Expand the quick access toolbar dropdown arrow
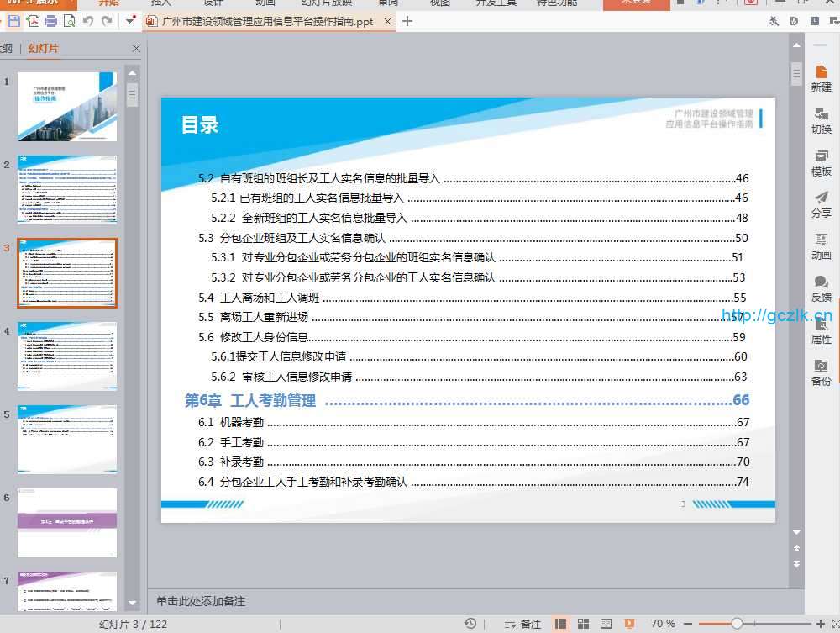The height and width of the screenshot is (633, 840). point(130,21)
